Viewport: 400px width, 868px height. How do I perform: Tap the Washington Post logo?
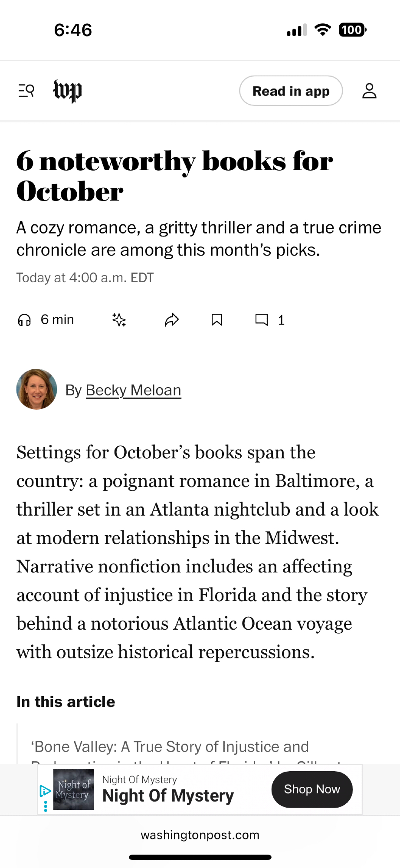pyautogui.click(x=67, y=91)
